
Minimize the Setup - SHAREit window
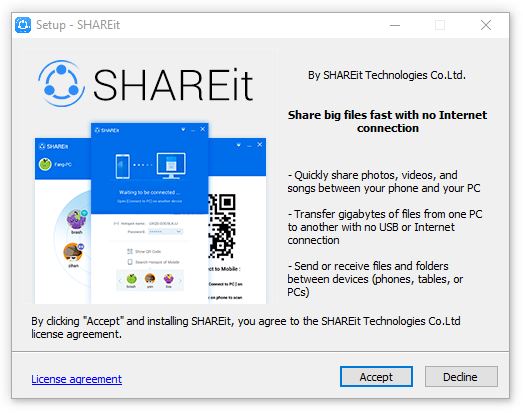395,25
